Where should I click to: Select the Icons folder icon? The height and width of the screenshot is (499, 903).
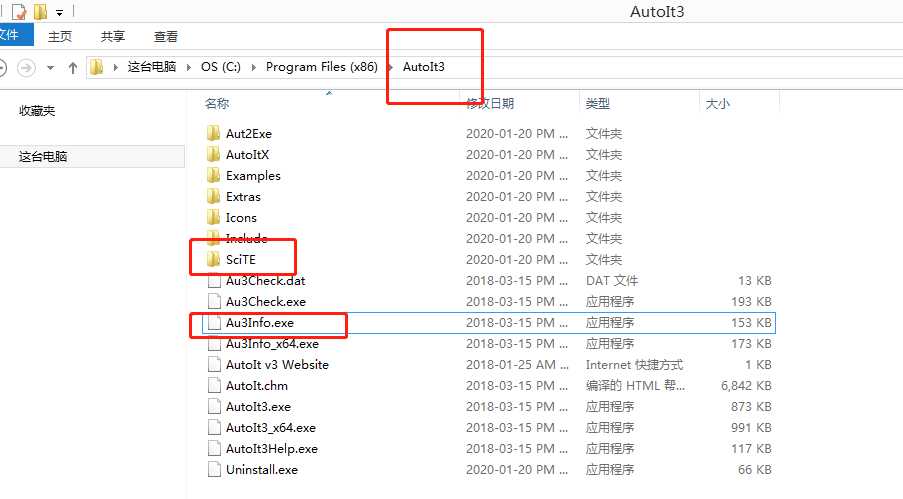pos(213,218)
